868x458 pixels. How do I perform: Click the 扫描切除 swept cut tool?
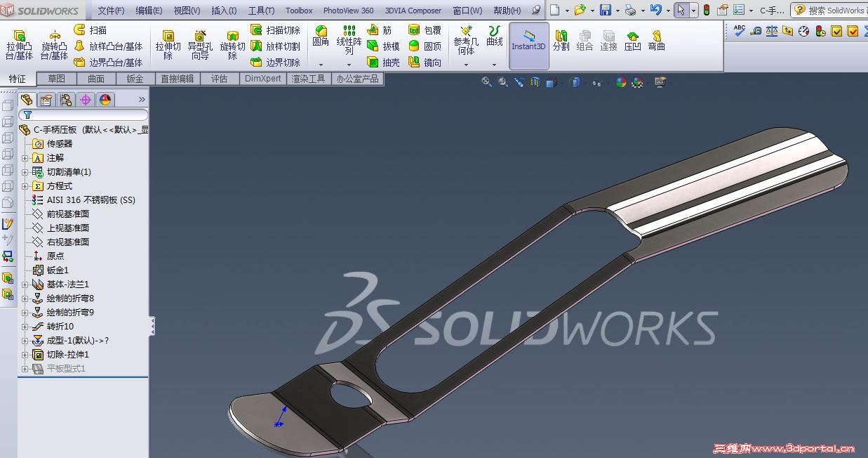point(275,30)
